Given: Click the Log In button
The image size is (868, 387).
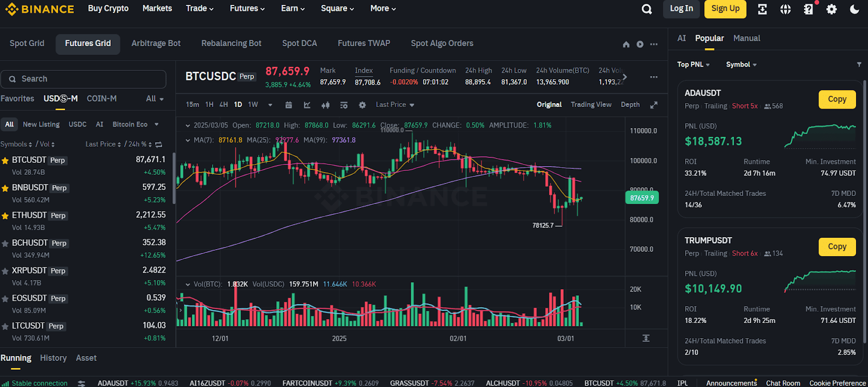Looking at the screenshot, I should (681, 9).
